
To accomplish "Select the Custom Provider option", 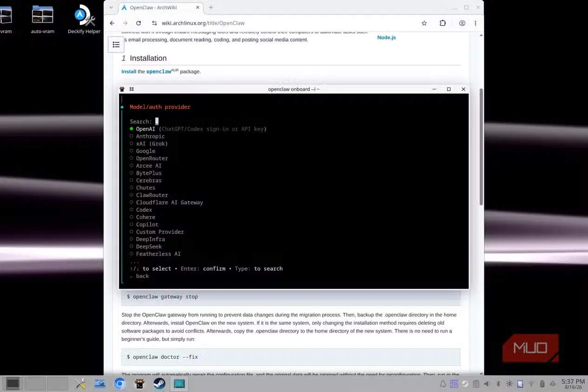I will (x=157, y=232).
